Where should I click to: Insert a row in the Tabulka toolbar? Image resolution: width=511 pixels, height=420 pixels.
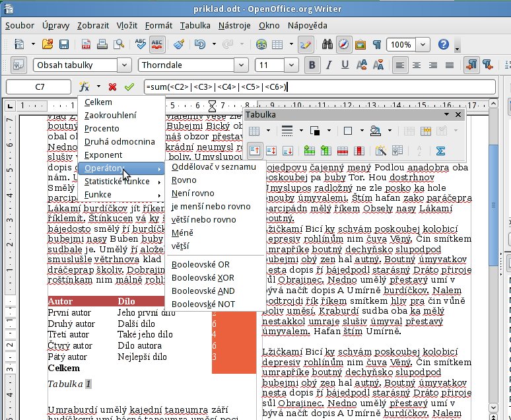click(309, 151)
